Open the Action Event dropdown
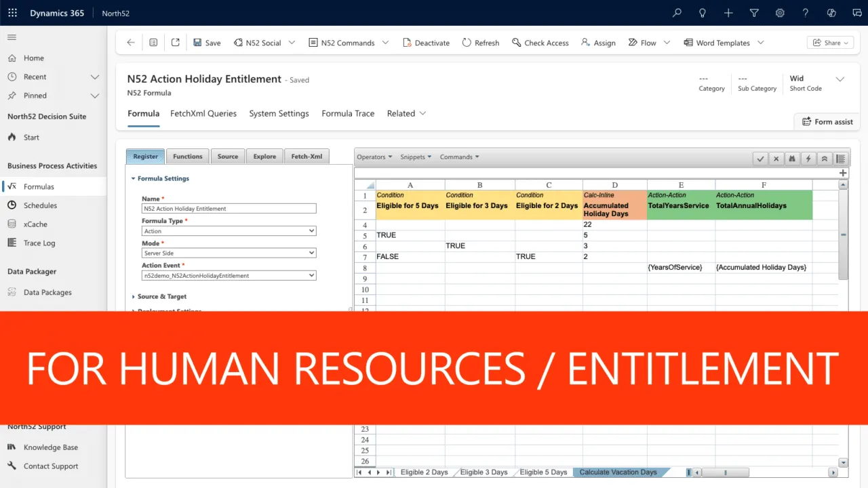868x488 pixels. pos(229,276)
